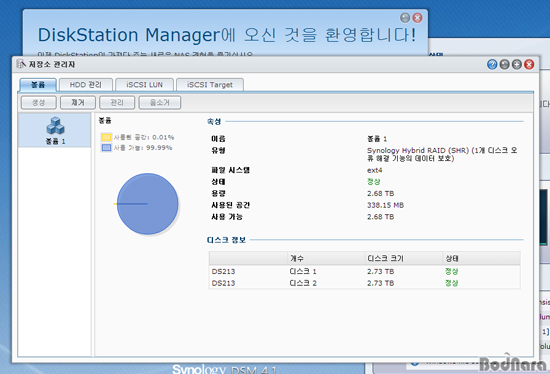
Task: Click the 음소거 button
Action: (160, 102)
